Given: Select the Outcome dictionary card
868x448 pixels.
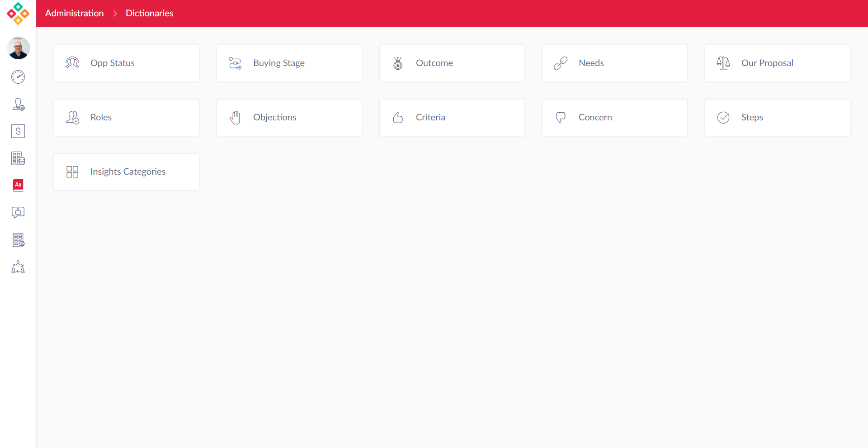Looking at the screenshot, I should (452, 63).
